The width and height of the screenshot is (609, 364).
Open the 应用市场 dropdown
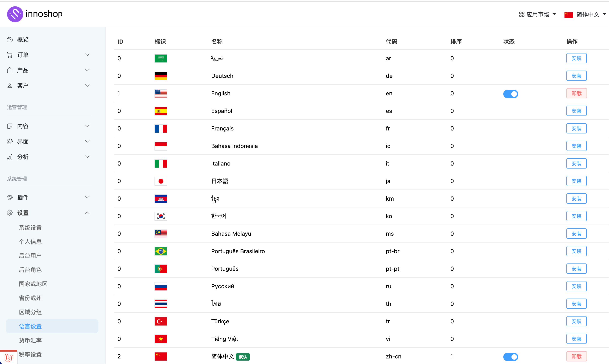[x=537, y=15]
